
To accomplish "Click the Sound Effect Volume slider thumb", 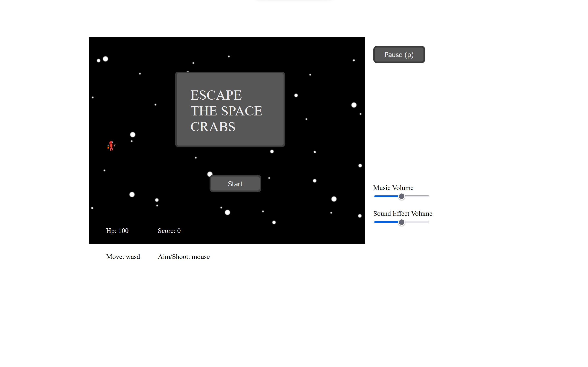I will 401,222.
